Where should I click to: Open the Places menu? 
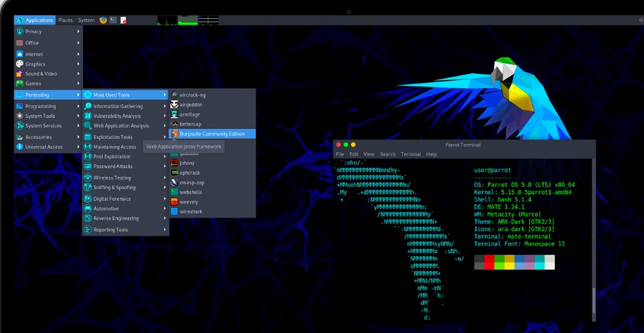pyautogui.click(x=65, y=20)
